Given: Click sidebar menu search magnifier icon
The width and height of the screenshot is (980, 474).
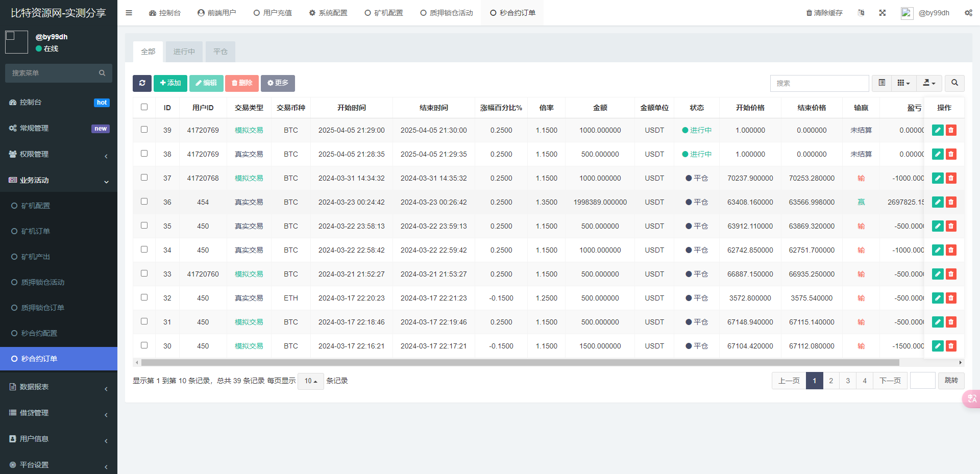Looking at the screenshot, I should tap(102, 73).
